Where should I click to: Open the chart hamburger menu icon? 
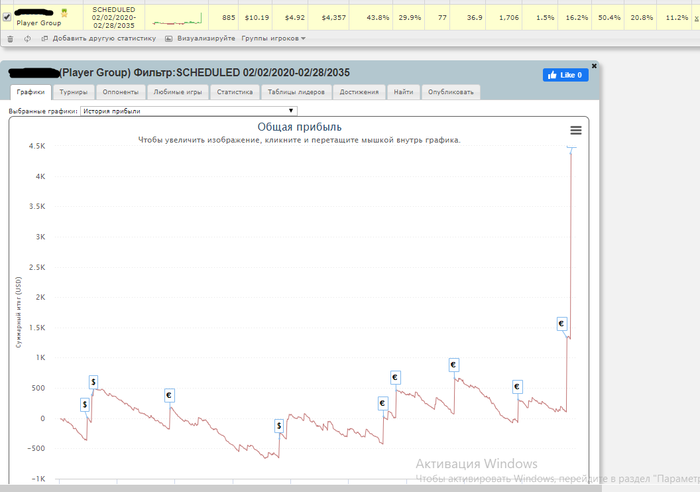point(576,130)
